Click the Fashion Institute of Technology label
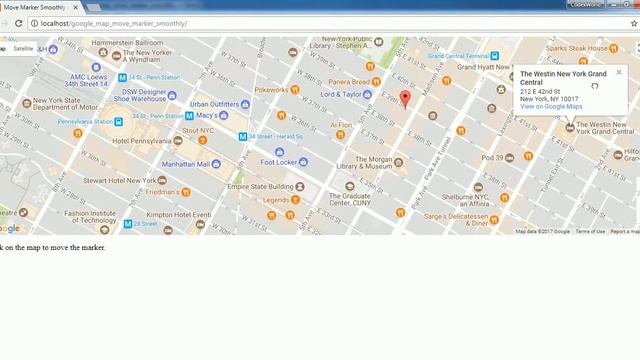Screen dimensions: 640x360 [x=90, y=217]
